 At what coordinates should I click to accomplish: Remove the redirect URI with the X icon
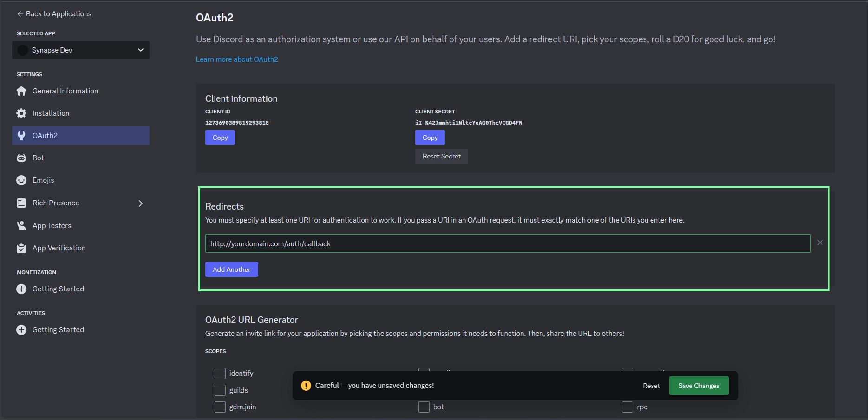(820, 243)
